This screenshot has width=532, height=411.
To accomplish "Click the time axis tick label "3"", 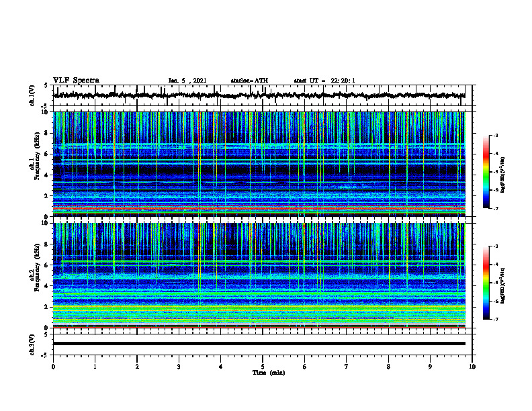I will pos(179,367).
